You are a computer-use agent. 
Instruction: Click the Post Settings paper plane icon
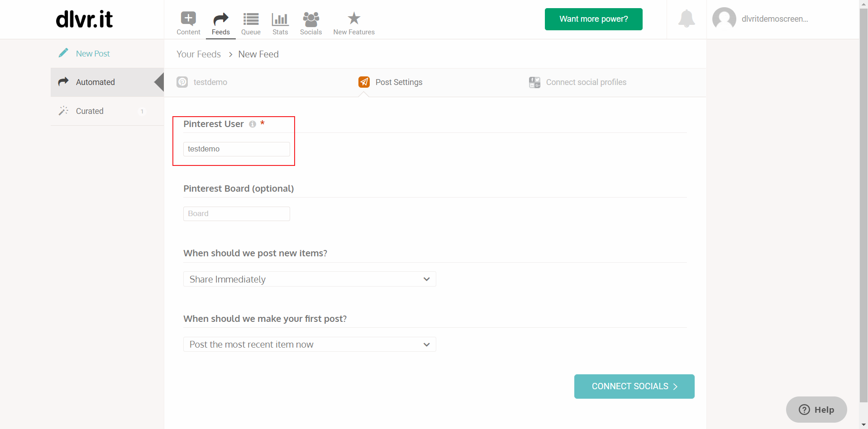(364, 82)
